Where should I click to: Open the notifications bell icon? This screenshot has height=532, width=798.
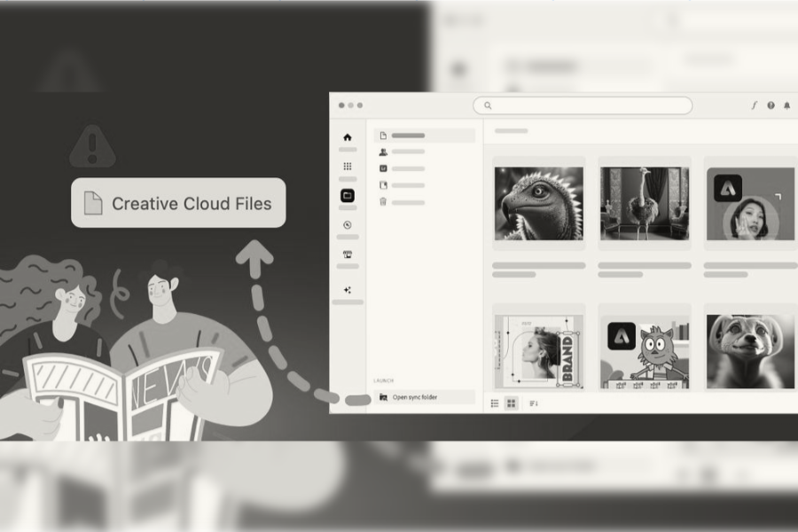coord(786,106)
